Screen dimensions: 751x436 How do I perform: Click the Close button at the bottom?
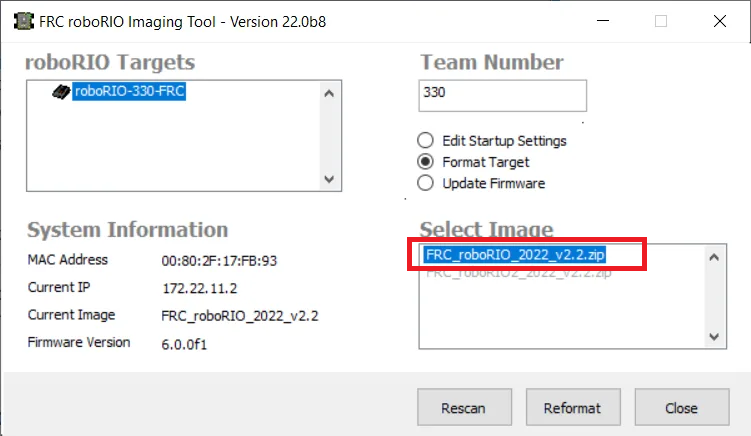coord(682,407)
